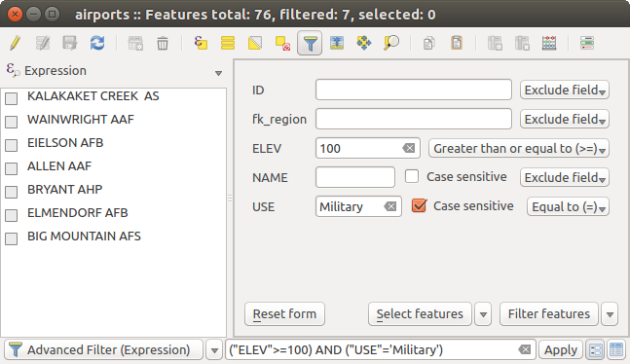The image size is (630, 364).
Task: Open field calculator icon
Action: point(549,43)
